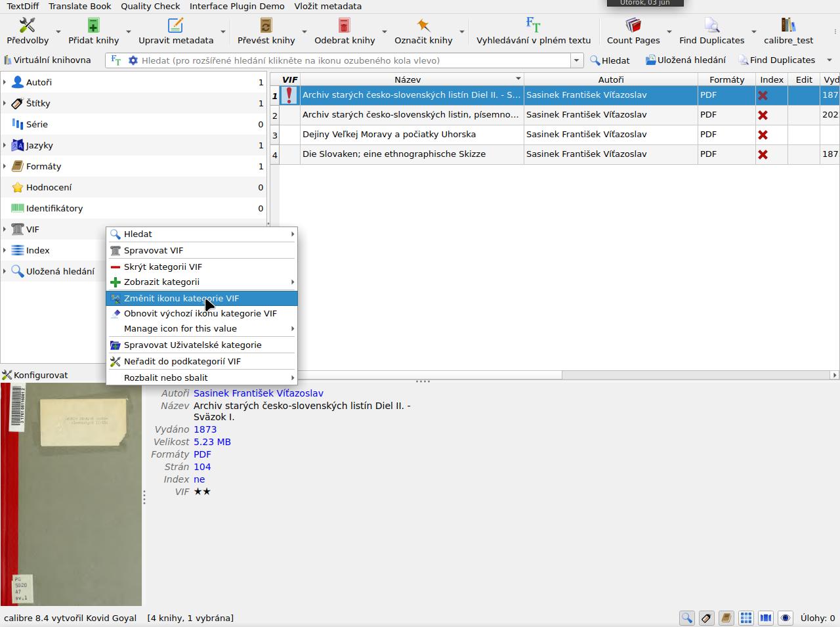Click Find Duplicates in the main toolbar
Viewport: 840px width, 627px height.
(x=711, y=31)
